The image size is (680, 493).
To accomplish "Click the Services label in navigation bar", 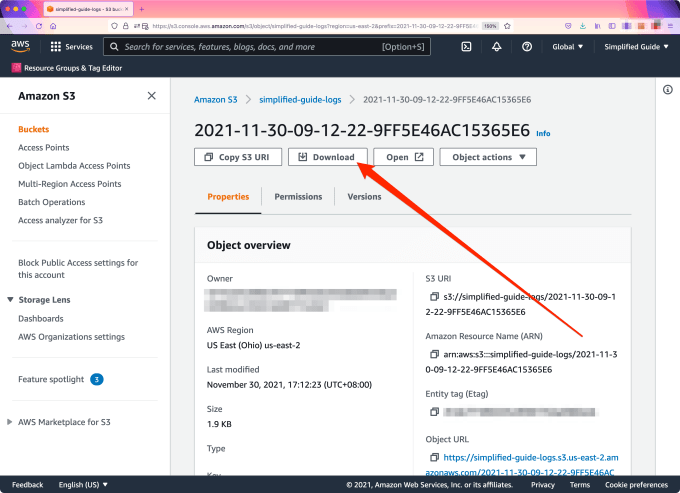I will pos(79,47).
